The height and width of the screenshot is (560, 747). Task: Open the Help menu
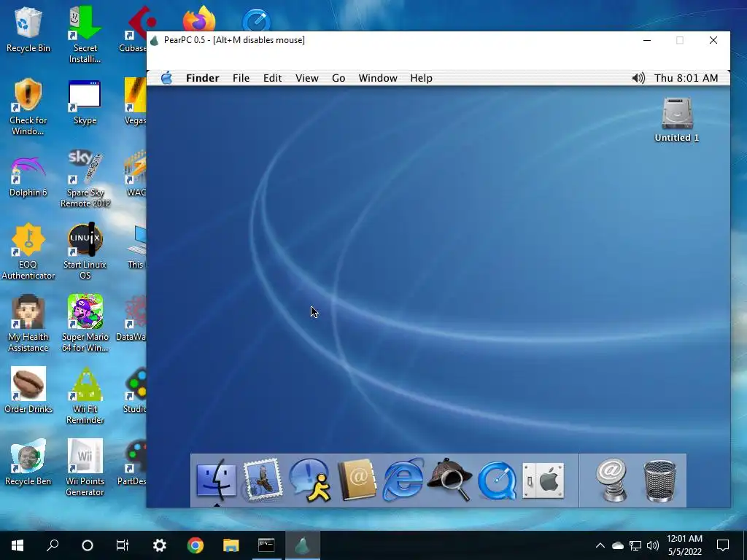(421, 78)
